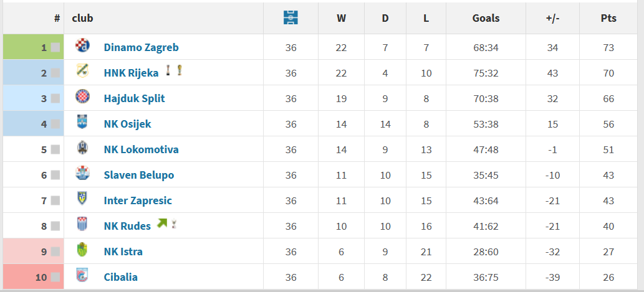This screenshot has width=644, height=292.
Task: Open the Slaven Belupo club link
Action: coord(139,175)
